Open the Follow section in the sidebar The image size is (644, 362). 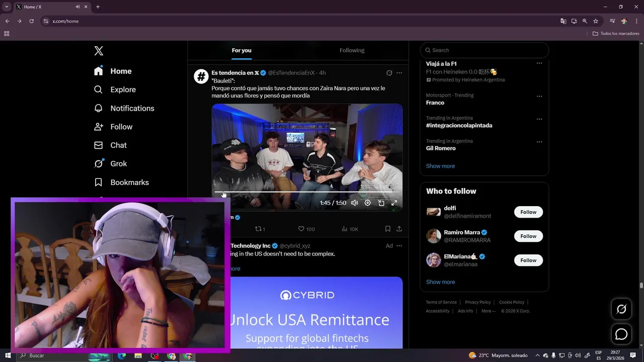pos(114,127)
